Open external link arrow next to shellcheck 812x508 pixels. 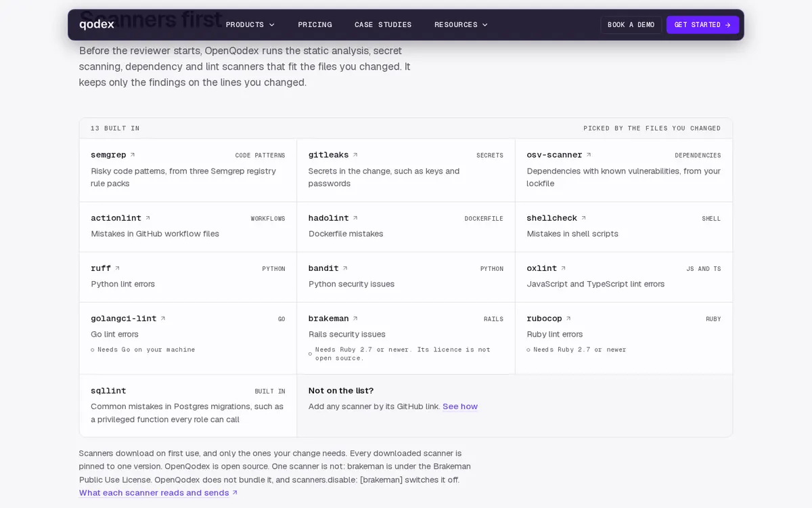[x=583, y=218]
